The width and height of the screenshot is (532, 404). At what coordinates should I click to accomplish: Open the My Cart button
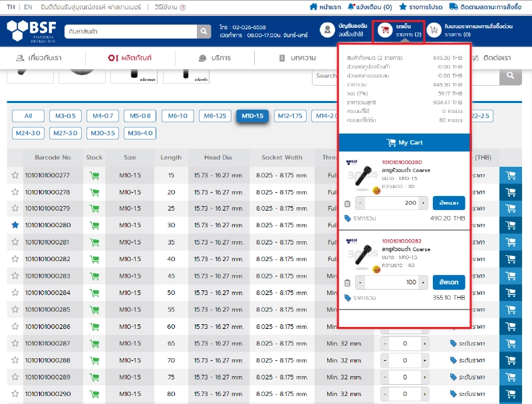click(x=405, y=142)
